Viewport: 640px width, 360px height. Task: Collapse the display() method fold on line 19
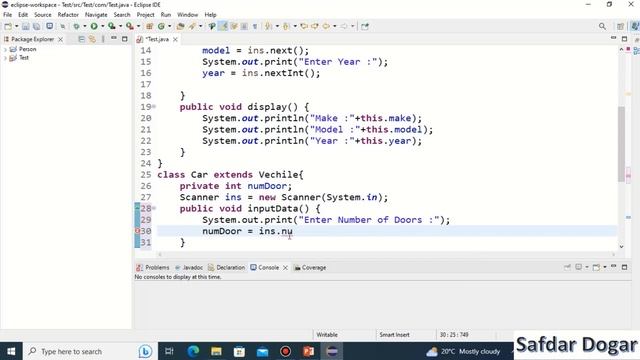click(x=154, y=107)
